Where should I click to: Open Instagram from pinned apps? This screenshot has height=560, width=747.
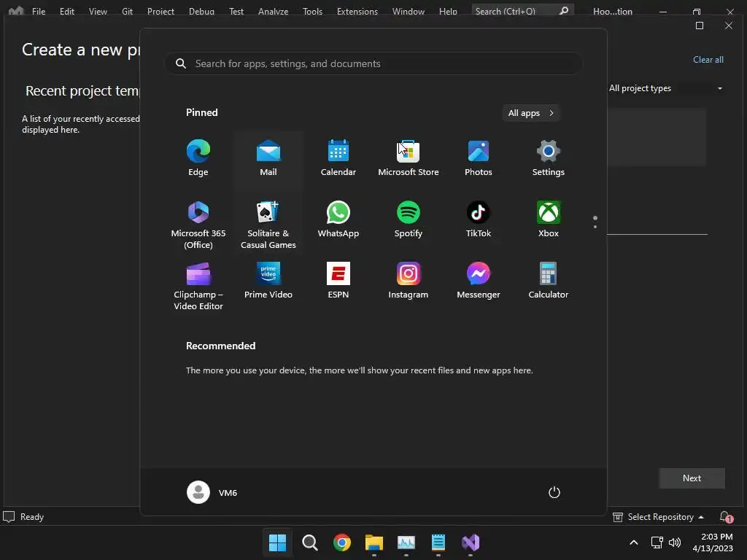(x=409, y=281)
